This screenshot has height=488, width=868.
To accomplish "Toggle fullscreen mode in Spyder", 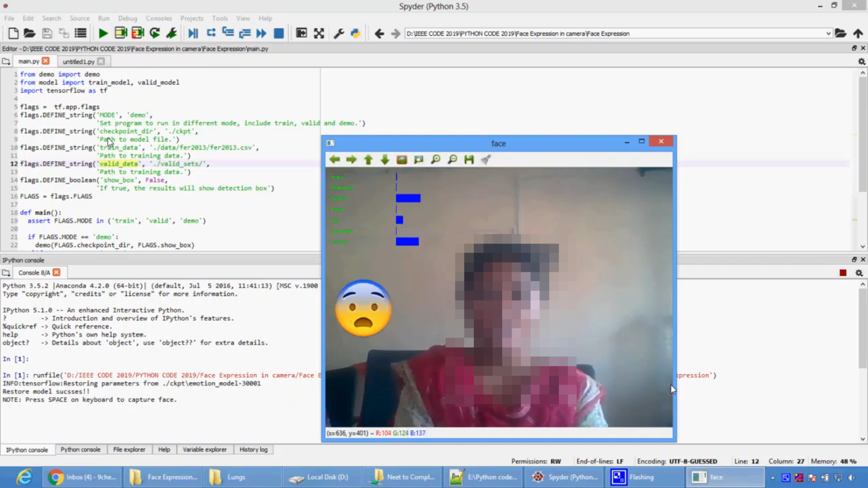I will 319,33.
